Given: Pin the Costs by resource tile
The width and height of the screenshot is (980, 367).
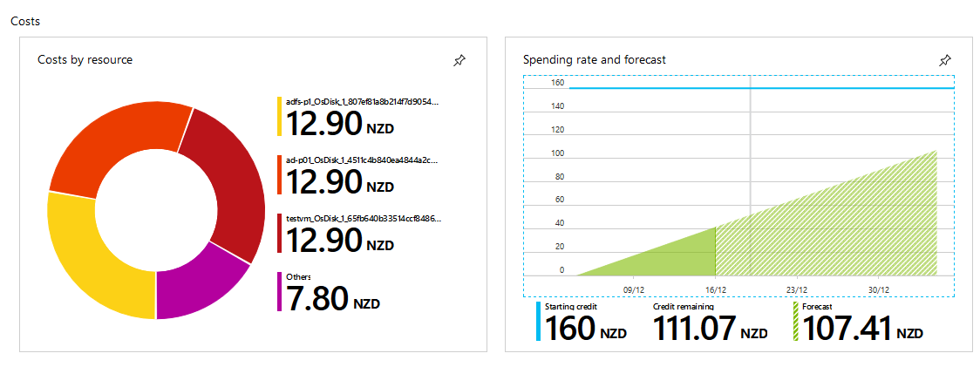Looking at the screenshot, I should pos(459,61).
